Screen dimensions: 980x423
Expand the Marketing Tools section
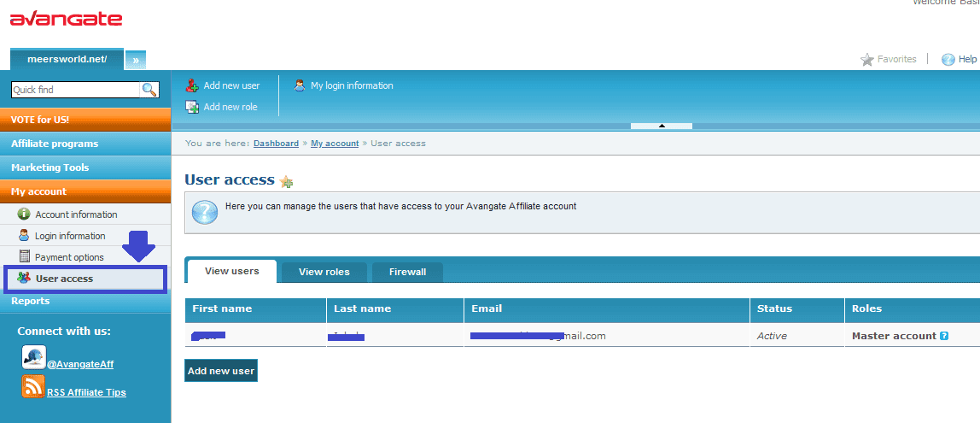(85, 167)
